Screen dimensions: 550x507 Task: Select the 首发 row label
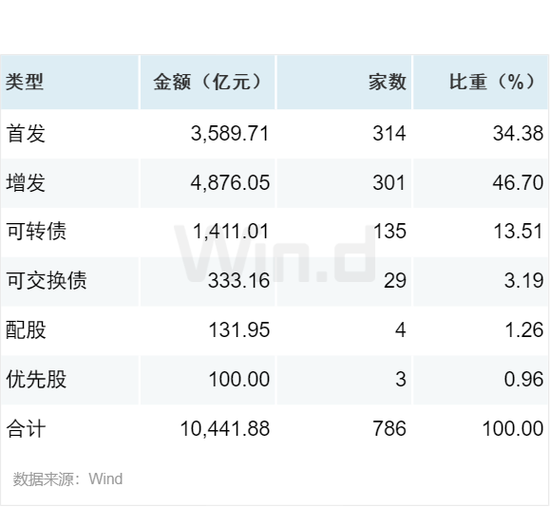point(26,134)
